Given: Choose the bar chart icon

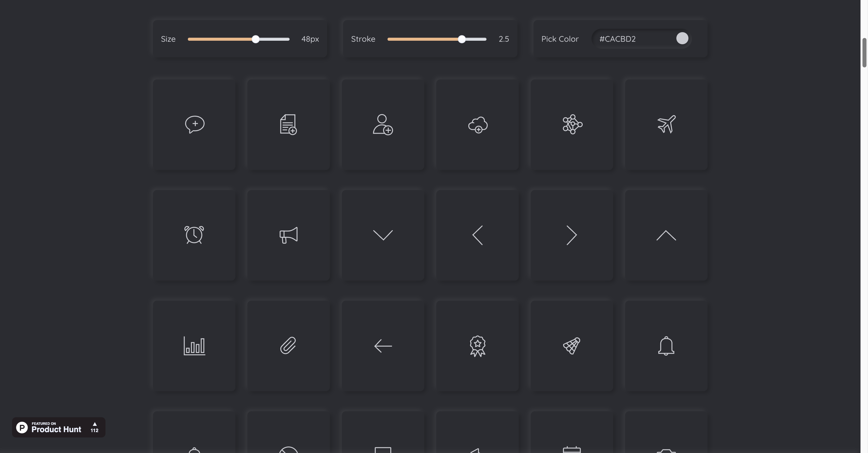Looking at the screenshot, I should pos(194,346).
